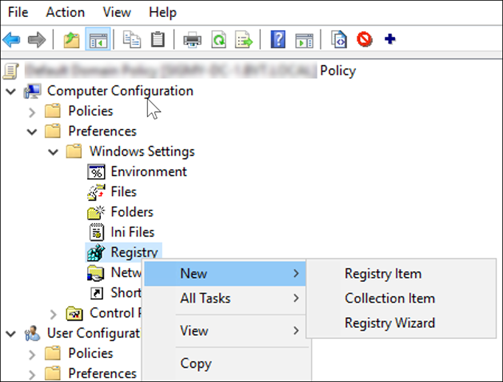The width and height of the screenshot is (503, 382).
Task: Select New in the context menu
Action: [x=225, y=274]
